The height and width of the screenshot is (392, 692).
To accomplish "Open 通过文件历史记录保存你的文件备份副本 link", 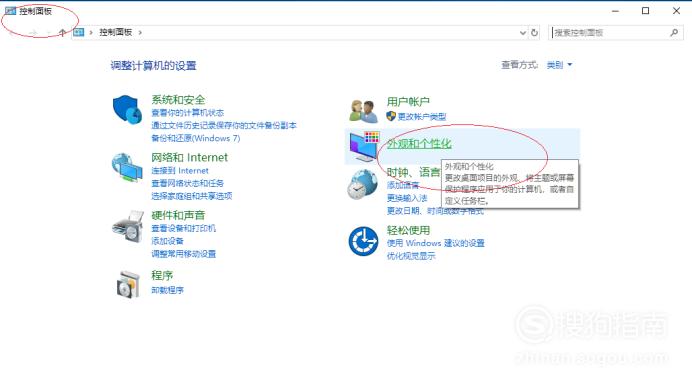I will click(x=224, y=126).
